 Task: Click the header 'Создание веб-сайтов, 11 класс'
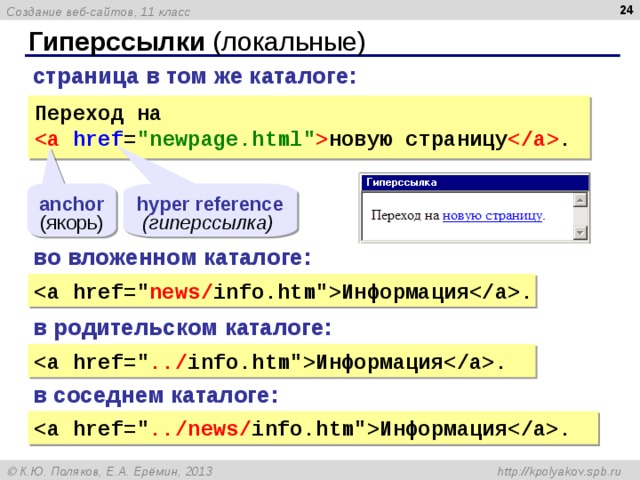[x=98, y=12]
